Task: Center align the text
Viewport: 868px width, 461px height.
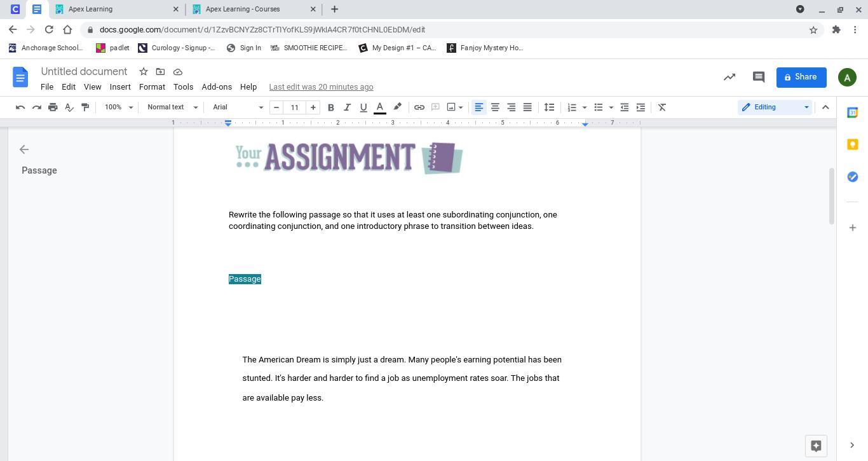Action: 495,107
